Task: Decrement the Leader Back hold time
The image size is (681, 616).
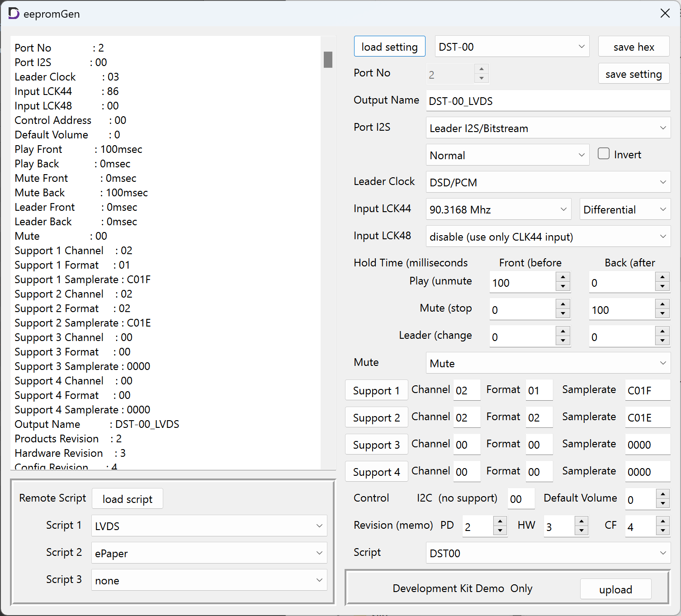Action: (662, 341)
